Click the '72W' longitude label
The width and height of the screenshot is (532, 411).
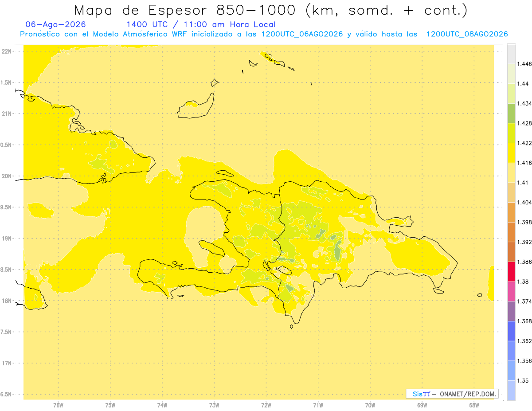(x=266, y=405)
